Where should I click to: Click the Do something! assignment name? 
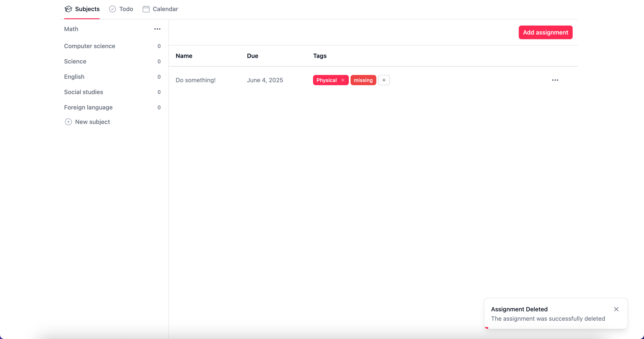tap(195, 80)
